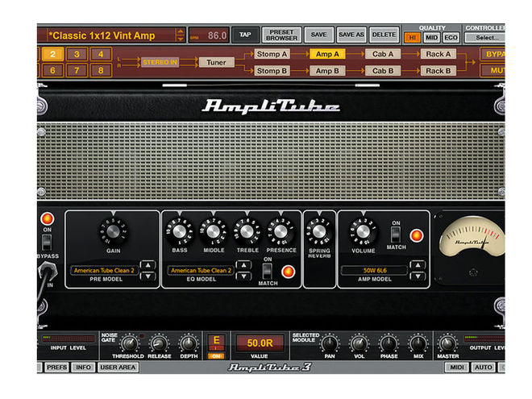Click the MASTER output knob
Viewport: 532px width, 399px height.
pos(447,343)
